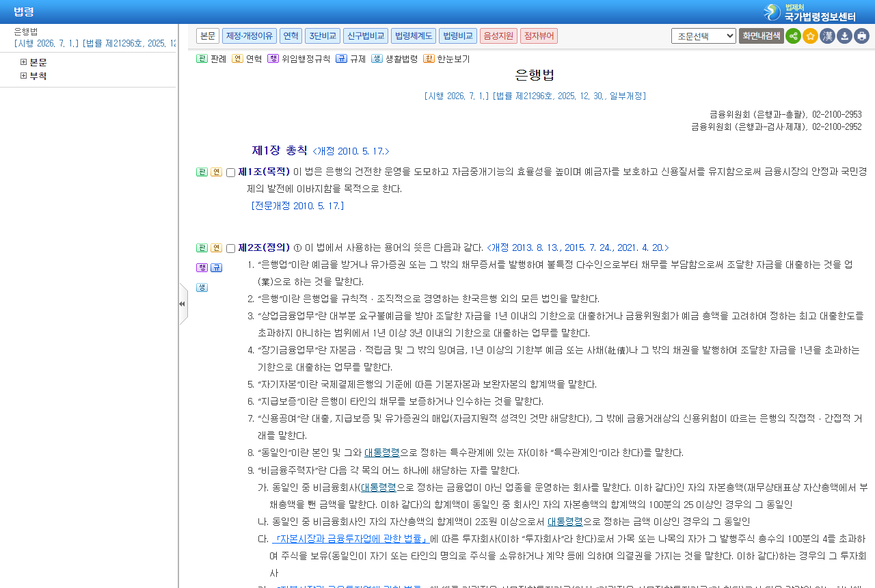Screen dimensions: 875x588
Task: Print the page with the printer icon
Action: pos(861,36)
